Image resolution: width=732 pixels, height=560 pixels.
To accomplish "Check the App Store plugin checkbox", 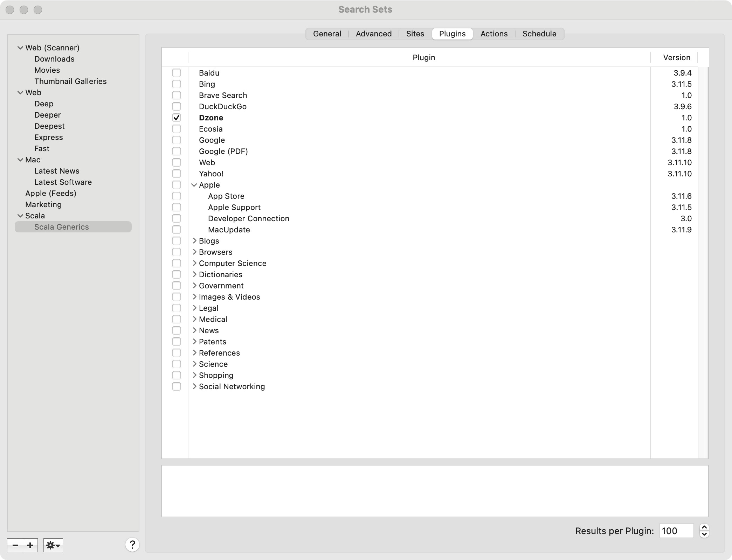I will pos(177,196).
